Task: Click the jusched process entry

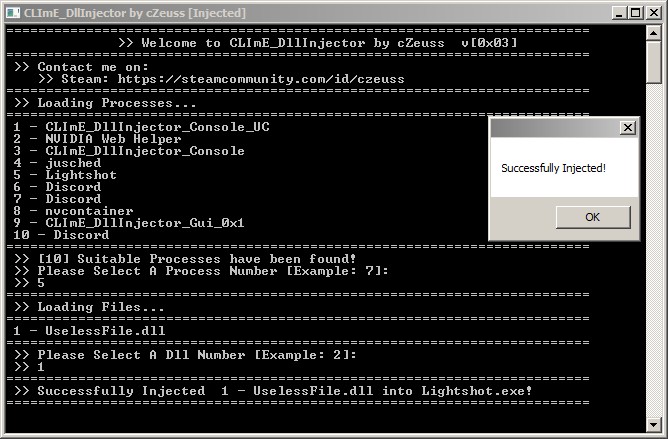Action: click(57, 163)
